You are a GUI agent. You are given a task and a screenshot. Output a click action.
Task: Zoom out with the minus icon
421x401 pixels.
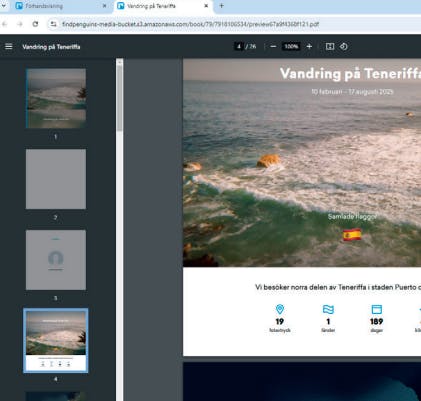(273, 47)
